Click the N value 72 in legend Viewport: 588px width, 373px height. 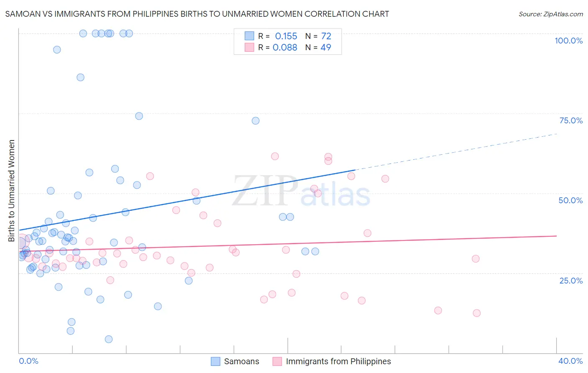pos(326,36)
